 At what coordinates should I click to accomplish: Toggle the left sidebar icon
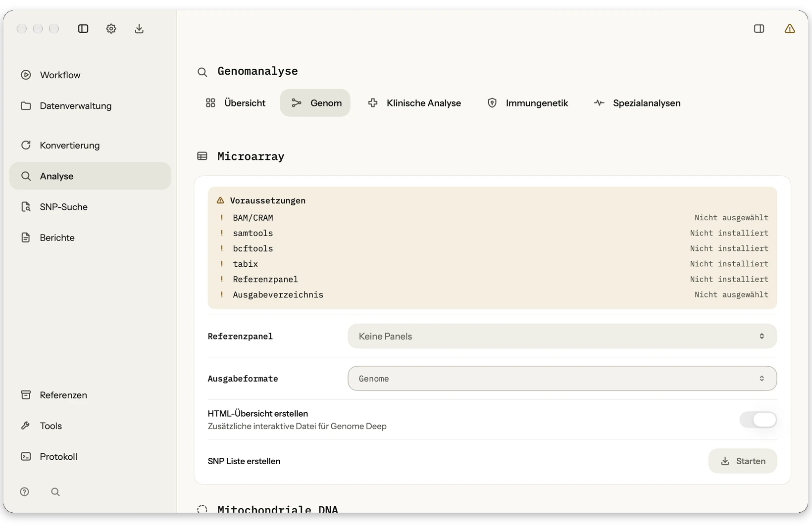pyautogui.click(x=83, y=29)
